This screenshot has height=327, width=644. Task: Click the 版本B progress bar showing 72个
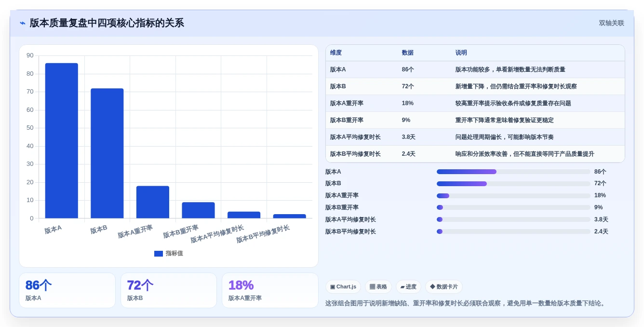pos(513,184)
